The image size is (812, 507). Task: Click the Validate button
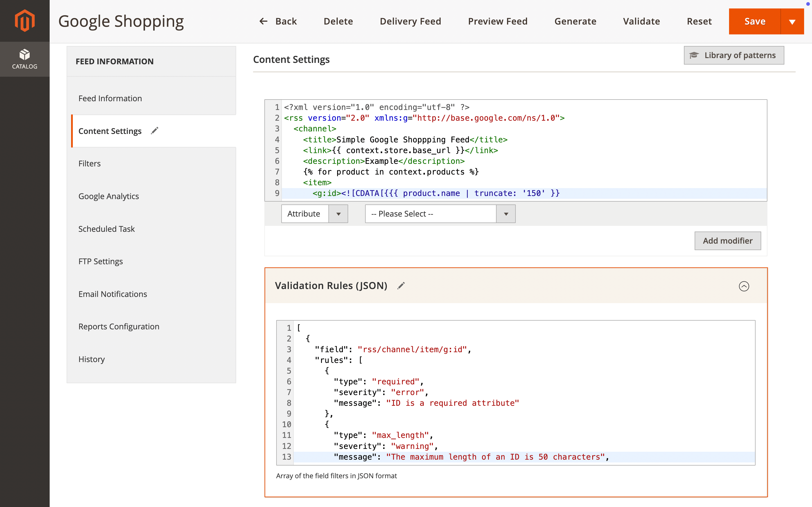pos(641,21)
